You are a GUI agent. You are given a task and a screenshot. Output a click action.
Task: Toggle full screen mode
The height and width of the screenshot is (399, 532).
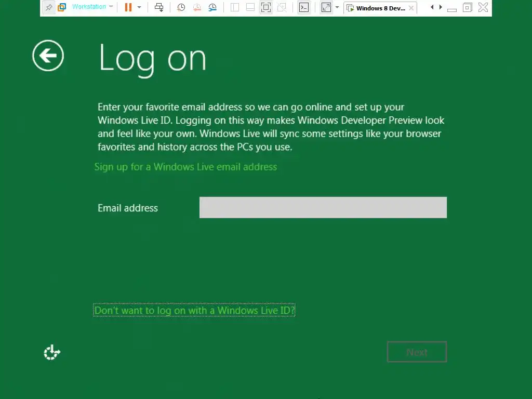pyautogui.click(x=266, y=7)
